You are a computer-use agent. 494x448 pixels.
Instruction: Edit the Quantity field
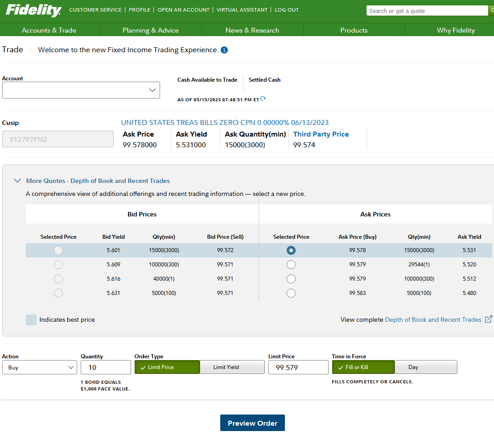tap(106, 367)
